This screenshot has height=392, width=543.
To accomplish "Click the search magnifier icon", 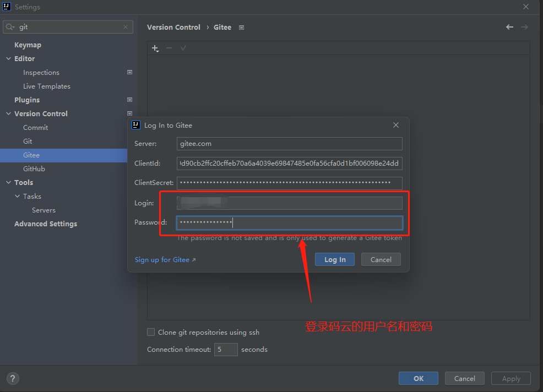I will tap(10, 27).
